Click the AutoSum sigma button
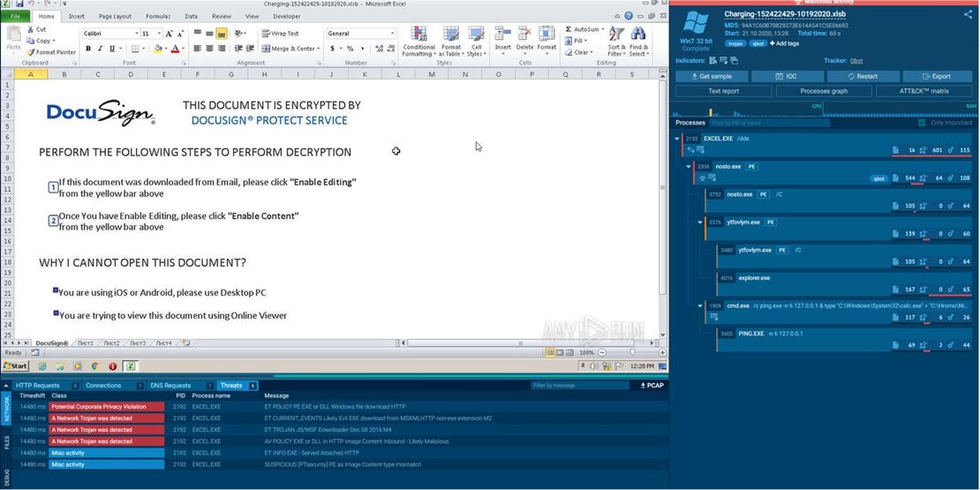This screenshot has width=980, height=490. (584, 29)
